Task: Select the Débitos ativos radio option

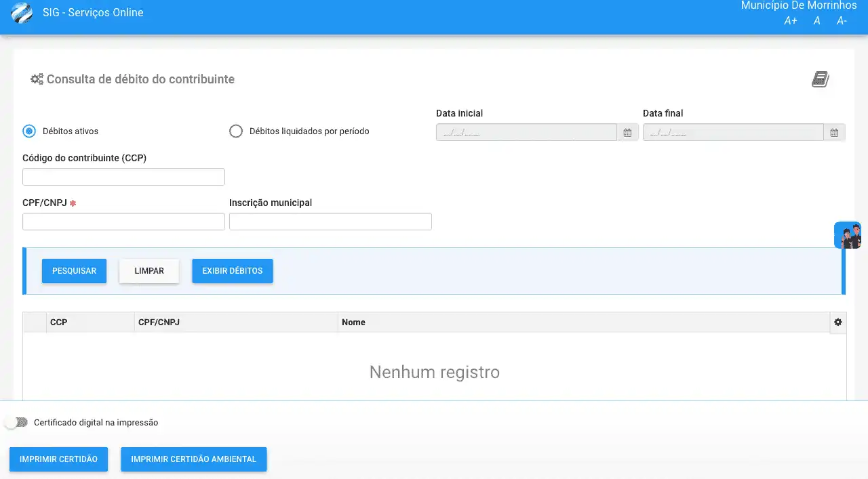Action: (x=29, y=131)
